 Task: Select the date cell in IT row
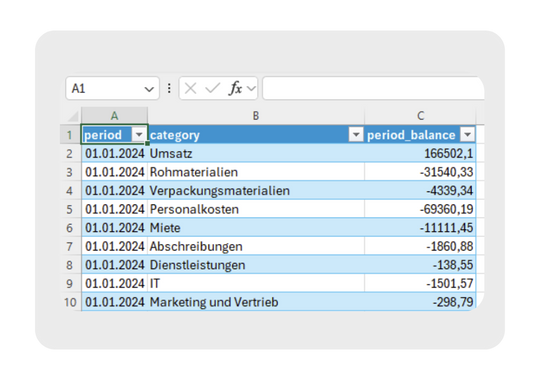click(115, 284)
